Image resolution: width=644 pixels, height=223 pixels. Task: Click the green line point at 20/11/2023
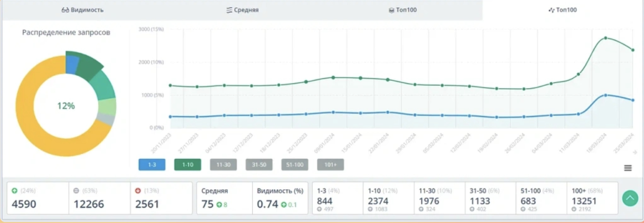click(x=170, y=85)
